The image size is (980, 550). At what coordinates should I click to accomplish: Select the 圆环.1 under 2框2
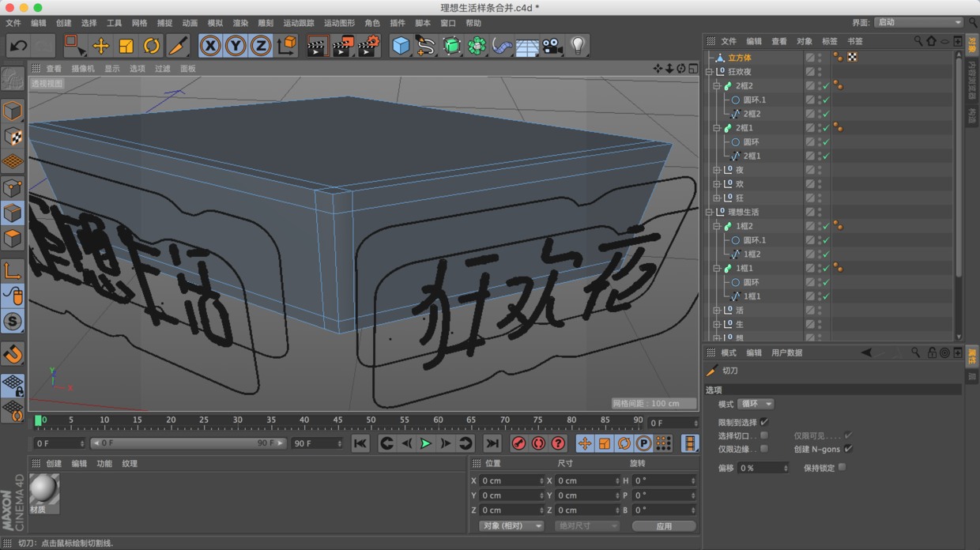[x=754, y=100]
